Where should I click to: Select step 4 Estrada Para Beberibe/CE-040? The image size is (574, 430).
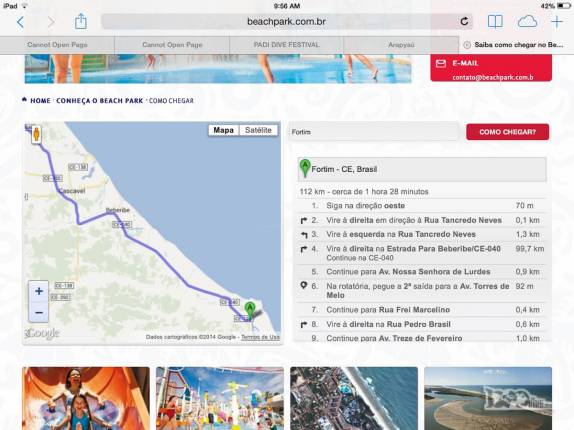[421, 253]
